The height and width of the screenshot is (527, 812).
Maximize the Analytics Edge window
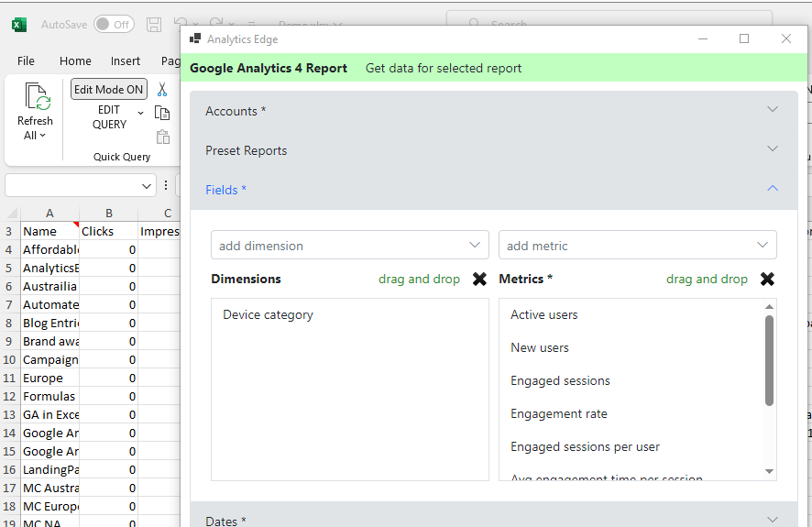pyautogui.click(x=744, y=38)
